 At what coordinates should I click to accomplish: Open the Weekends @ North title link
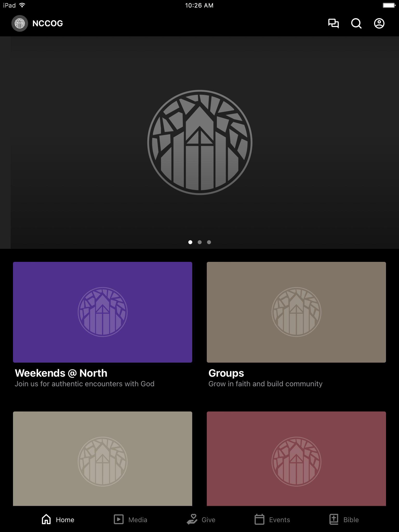(x=61, y=373)
